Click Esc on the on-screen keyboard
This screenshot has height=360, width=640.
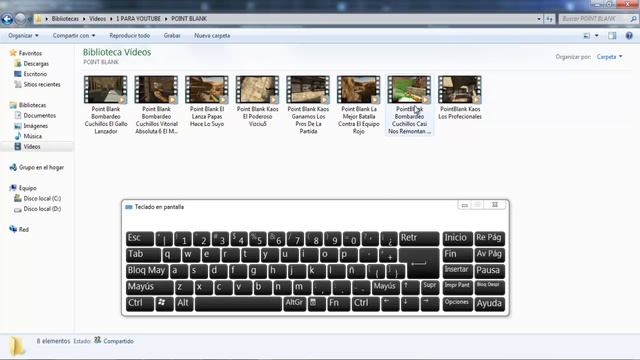(140, 238)
